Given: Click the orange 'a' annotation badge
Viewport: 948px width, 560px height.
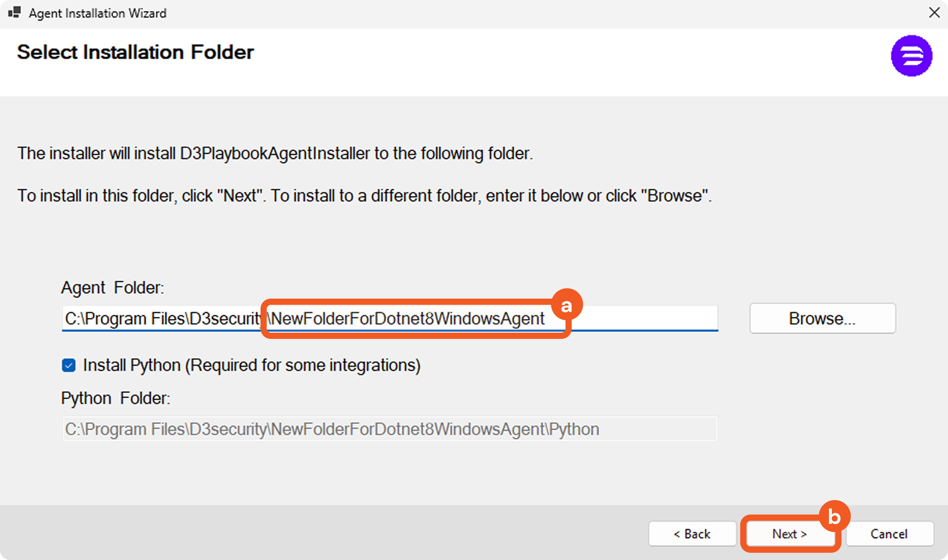Looking at the screenshot, I should coord(566,305).
